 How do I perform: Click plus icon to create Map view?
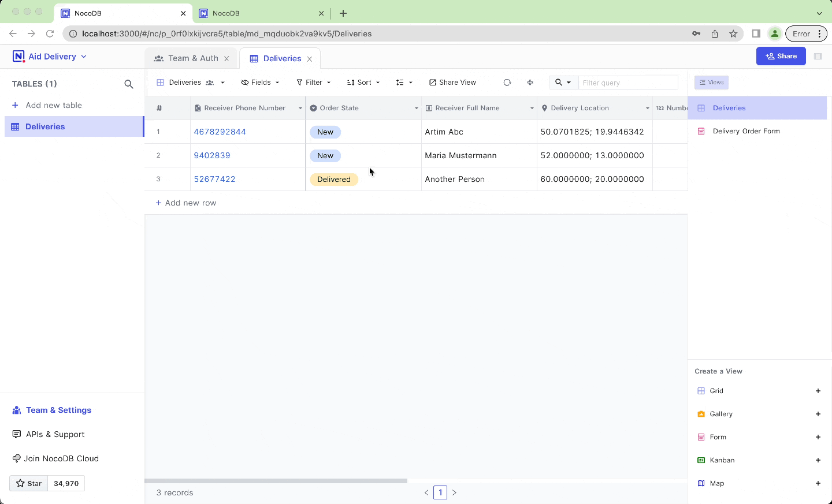coord(818,483)
